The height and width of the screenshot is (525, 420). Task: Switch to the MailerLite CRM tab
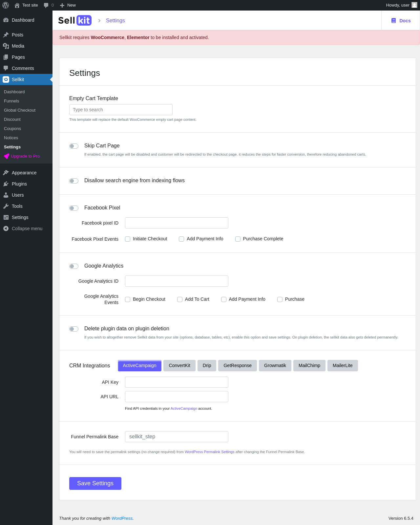coord(343,365)
